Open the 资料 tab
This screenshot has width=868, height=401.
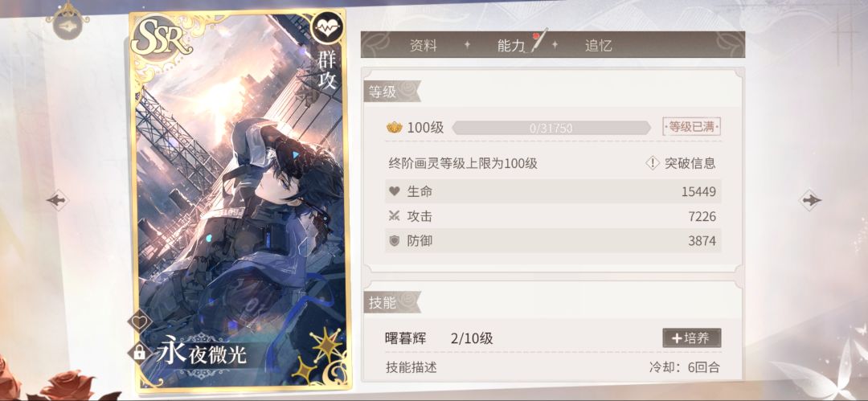(424, 46)
